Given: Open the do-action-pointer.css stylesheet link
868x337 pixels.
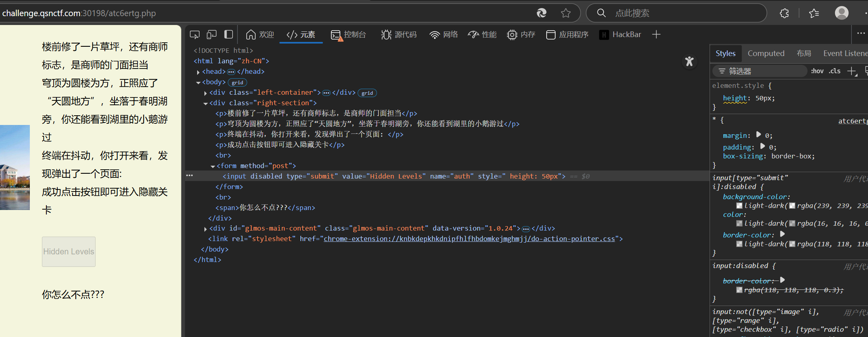Looking at the screenshot, I should pyautogui.click(x=469, y=239).
